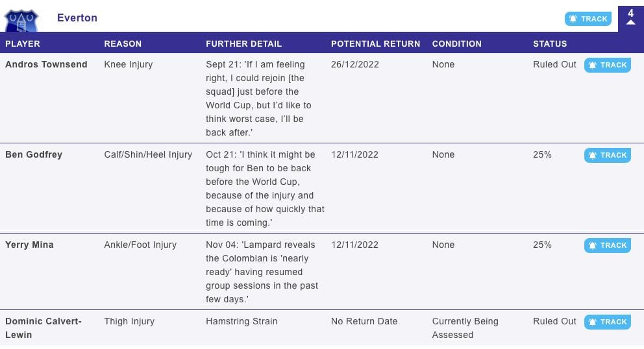The height and width of the screenshot is (349, 644).
Task: Sort by the REASON column header
Action: coord(123,44)
